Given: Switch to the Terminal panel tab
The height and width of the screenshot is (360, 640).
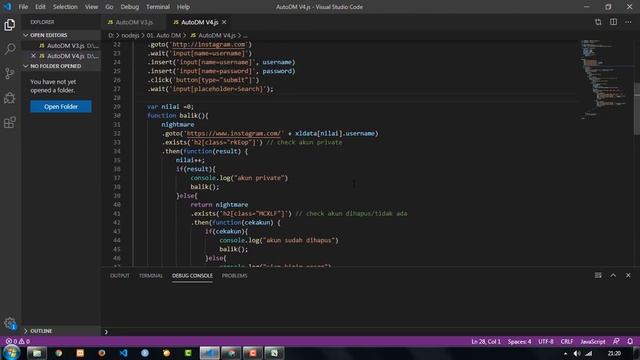Looking at the screenshot, I should click(x=151, y=276).
